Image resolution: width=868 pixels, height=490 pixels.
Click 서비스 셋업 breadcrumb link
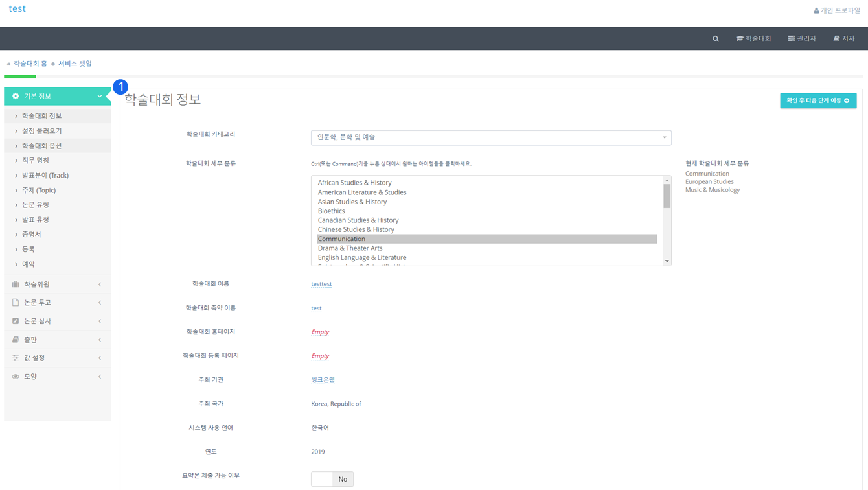tap(75, 64)
